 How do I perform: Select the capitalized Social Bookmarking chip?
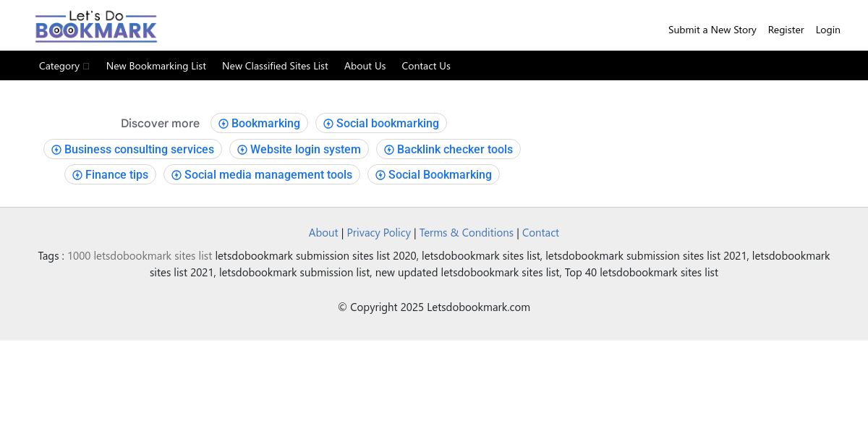click(433, 175)
